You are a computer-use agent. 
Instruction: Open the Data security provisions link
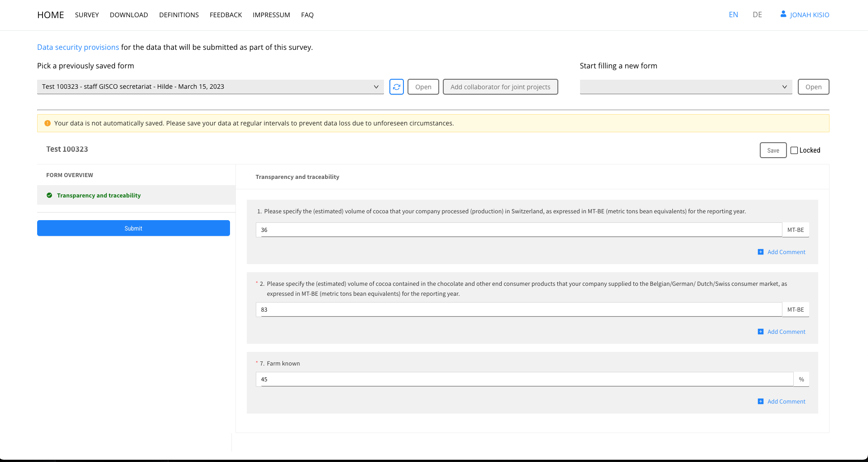click(x=78, y=47)
